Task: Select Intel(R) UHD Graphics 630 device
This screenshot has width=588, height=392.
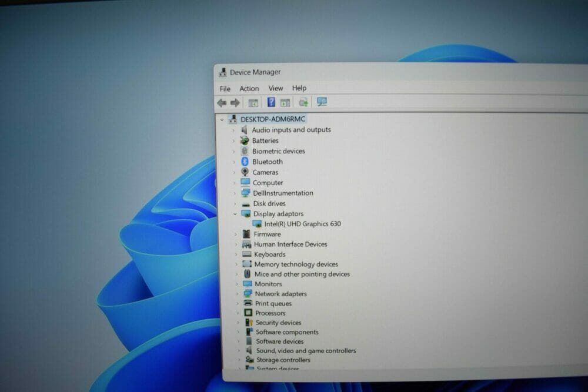Action: coord(302,224)
